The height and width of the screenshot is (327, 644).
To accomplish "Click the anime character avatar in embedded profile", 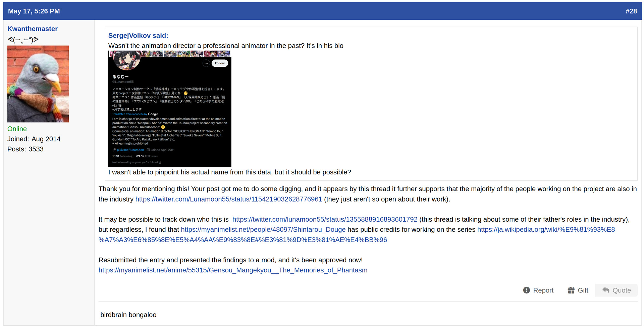I will (126, 60).
